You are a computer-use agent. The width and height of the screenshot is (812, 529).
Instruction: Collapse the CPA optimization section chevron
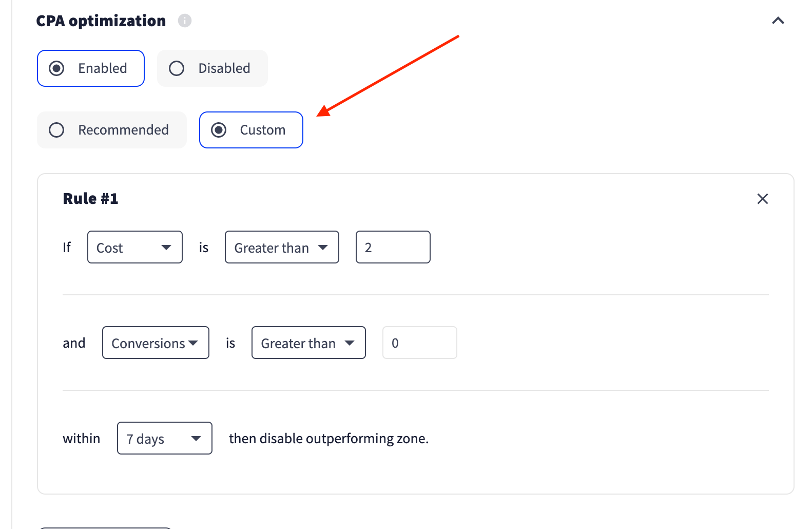pyautogui.click(x=778, y=21)
